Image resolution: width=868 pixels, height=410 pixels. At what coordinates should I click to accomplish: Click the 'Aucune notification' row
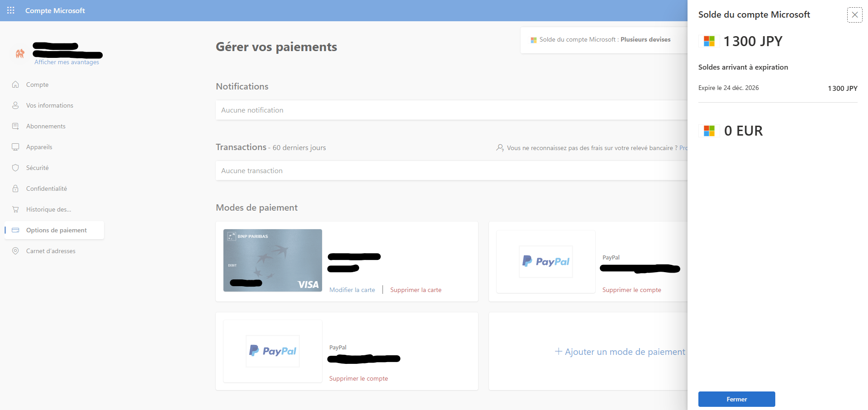click(x=451, y=110)
